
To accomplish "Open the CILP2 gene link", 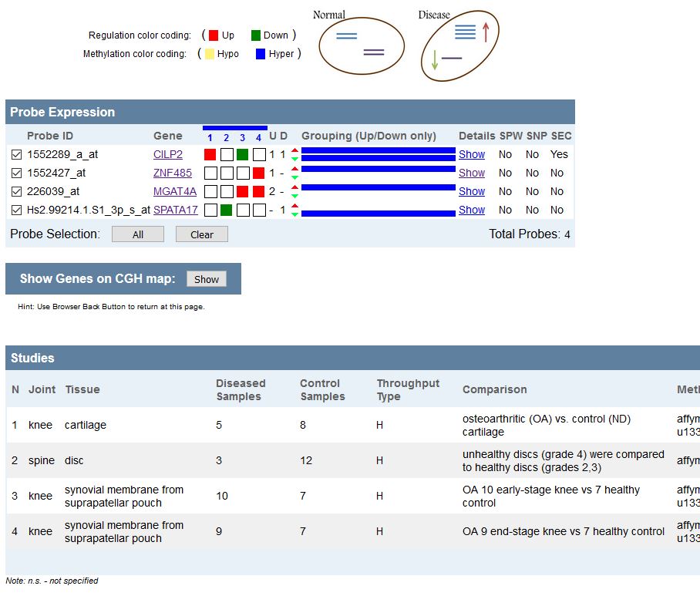I will tap(168, 155).
